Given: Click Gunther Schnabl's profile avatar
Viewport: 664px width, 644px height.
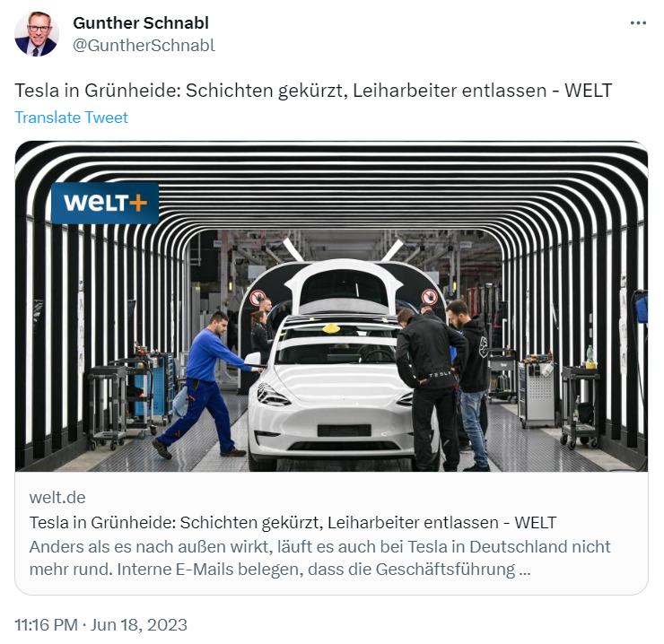Looking at the screenshot, I should click(37, 34).
